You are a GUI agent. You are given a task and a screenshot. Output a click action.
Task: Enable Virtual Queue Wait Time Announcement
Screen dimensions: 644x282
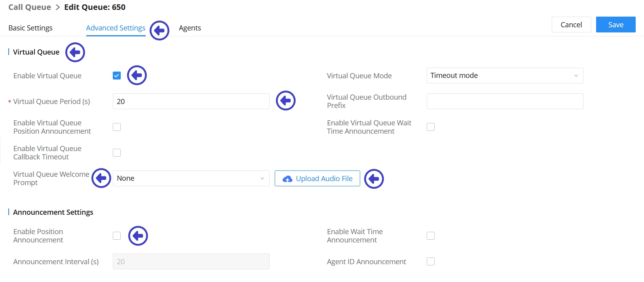coord(431,127)
